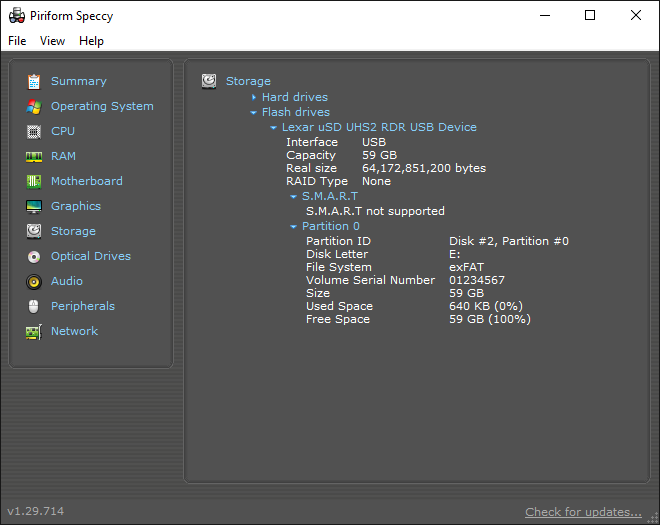Click the RAM module icon
The height and width of the screenshot is (525, 660).
click(34, 156)
